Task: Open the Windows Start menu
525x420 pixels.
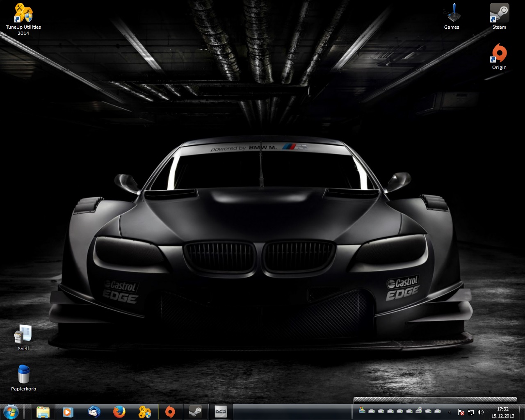Action: (11, 411)
